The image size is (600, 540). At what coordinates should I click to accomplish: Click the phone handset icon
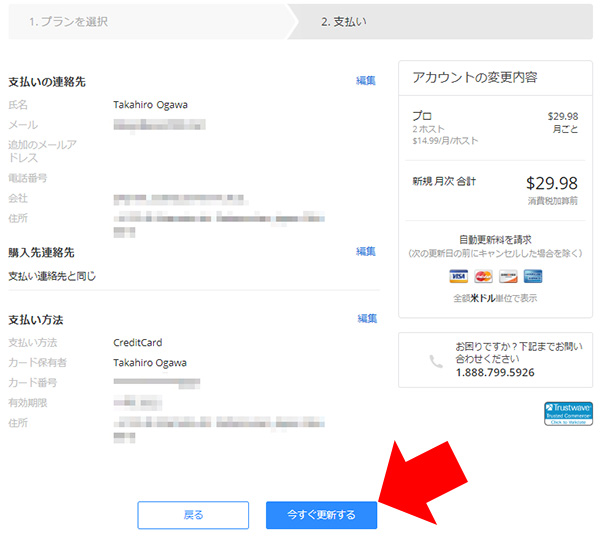436,360
